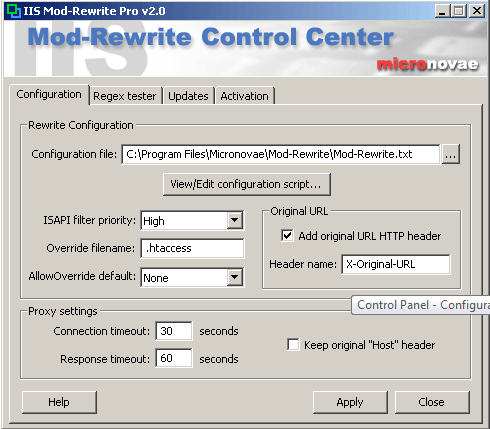Screen dimensions: 490x429
Task: Click the Help button
Action: coord(59,402)
